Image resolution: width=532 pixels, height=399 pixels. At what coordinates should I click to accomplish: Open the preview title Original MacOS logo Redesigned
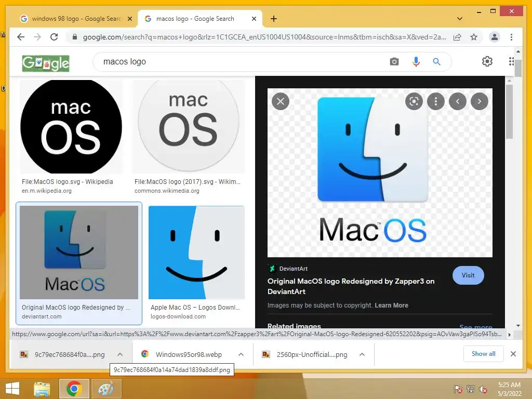351,286
